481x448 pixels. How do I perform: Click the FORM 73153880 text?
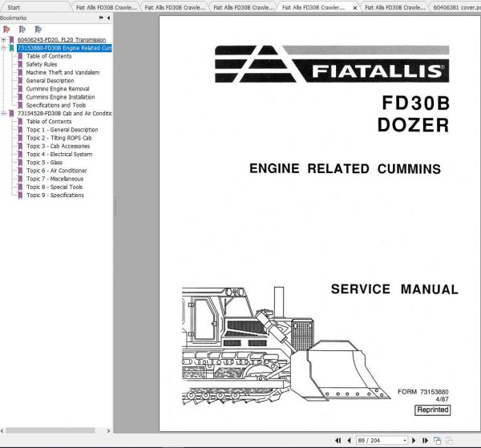pos(423,392)
